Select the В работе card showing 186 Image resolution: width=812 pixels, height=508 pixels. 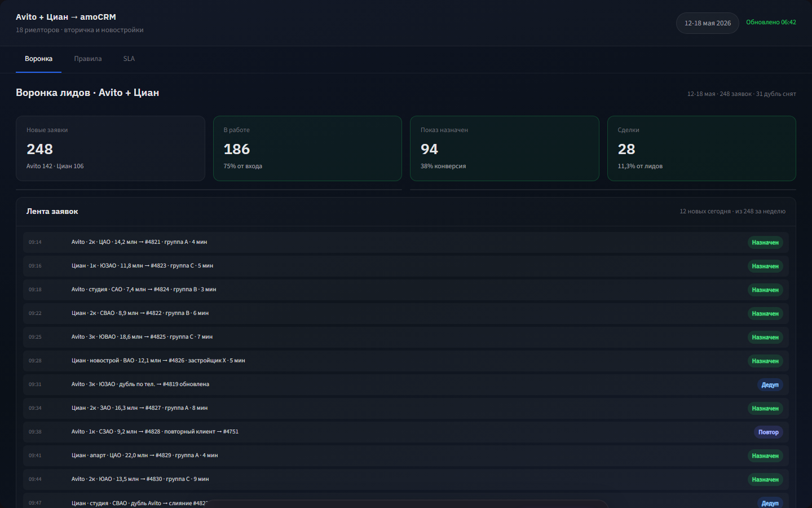click(307, 148)
